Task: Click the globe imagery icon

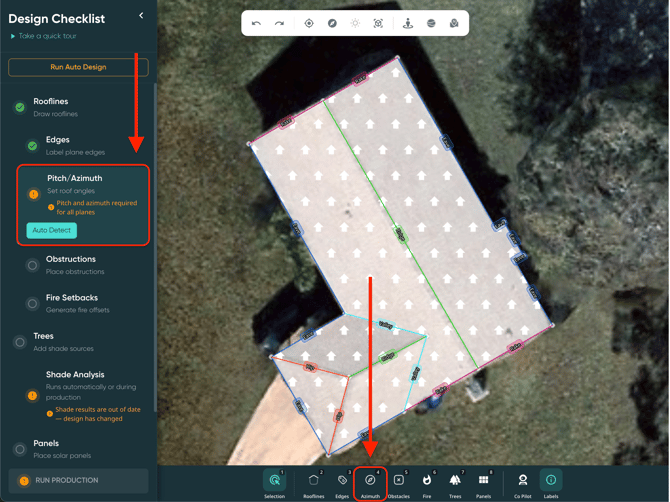Action: click(431, 23)
